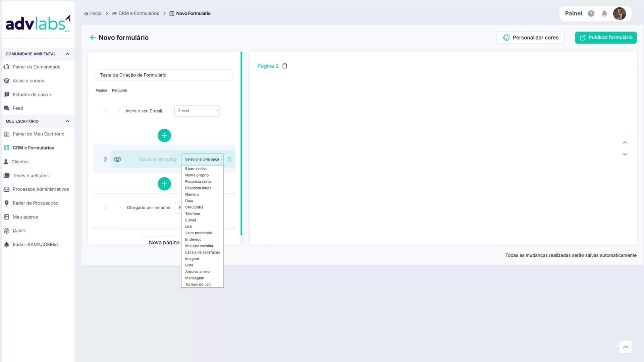Collapse Comunidade Ambiental section
This screenshot has height=362, width=644.
[67, 54]
